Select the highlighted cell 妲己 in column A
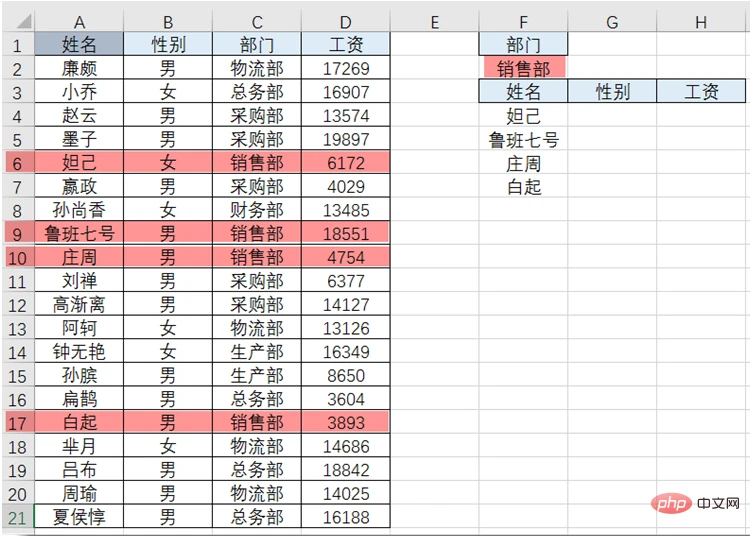 point(79,163)
